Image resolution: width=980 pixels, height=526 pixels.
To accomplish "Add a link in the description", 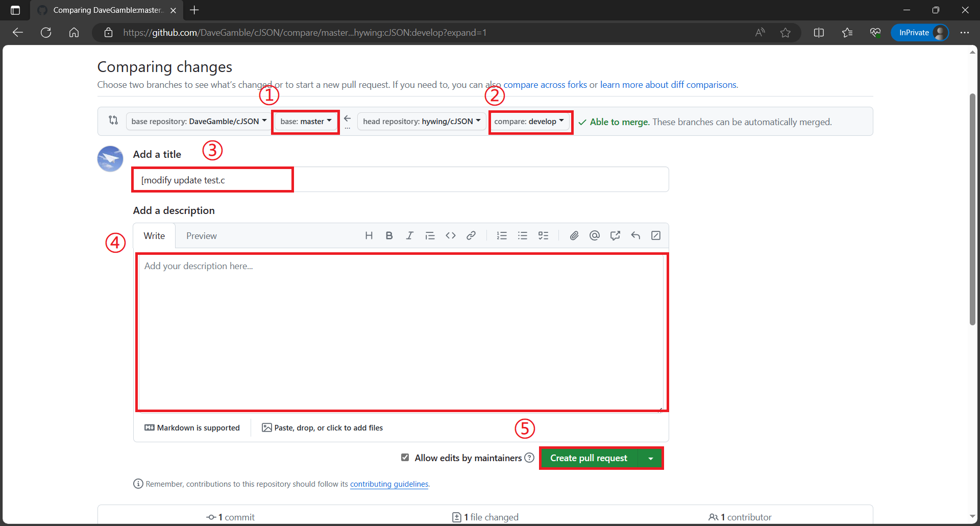I will tap(471, 235).
